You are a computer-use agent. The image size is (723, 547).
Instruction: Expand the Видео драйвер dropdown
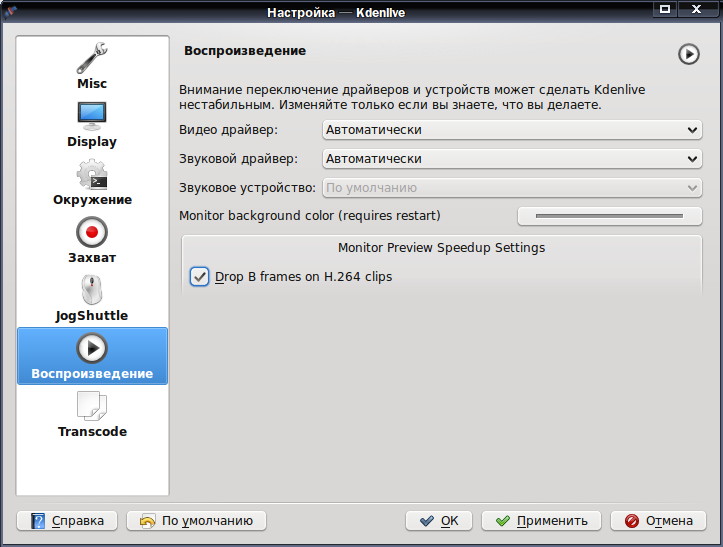tap(512, 130)
